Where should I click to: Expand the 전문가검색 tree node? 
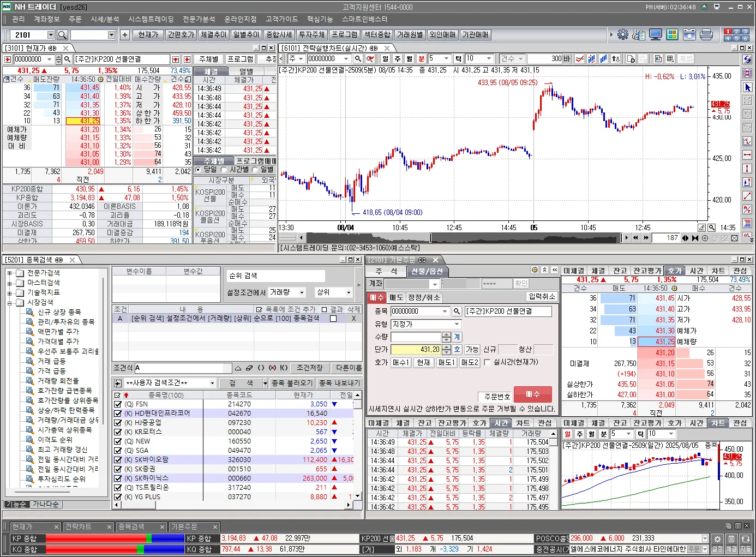point(9,273)
